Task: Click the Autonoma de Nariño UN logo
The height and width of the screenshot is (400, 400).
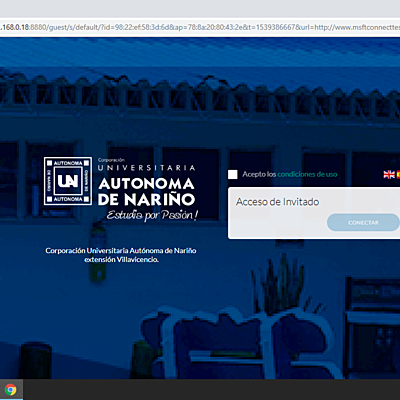Action: pyautogui.click(x=68, y=181)
